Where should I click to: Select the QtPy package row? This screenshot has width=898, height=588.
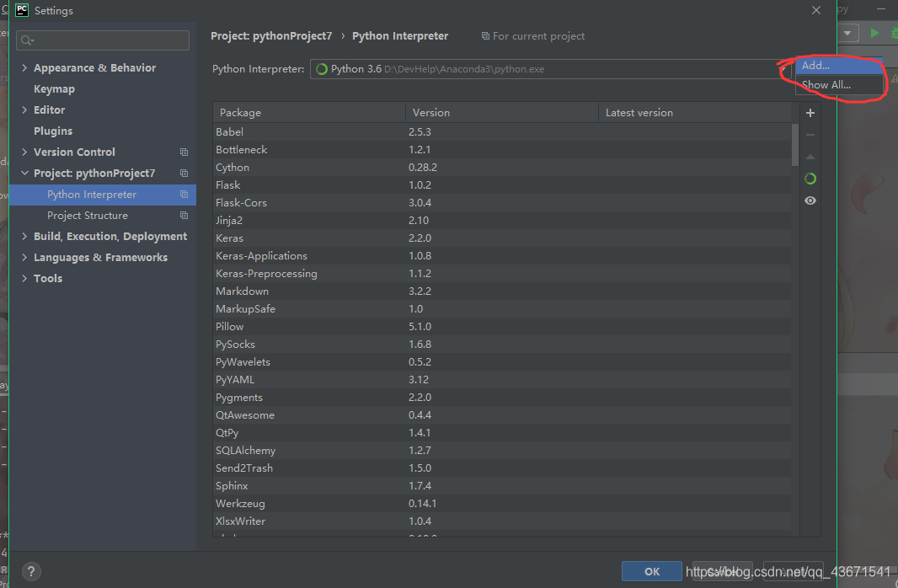(502, 433)
